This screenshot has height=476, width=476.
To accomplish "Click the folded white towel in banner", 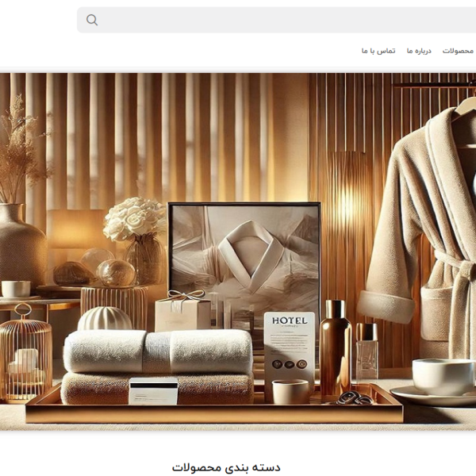I will click(157, 351).
